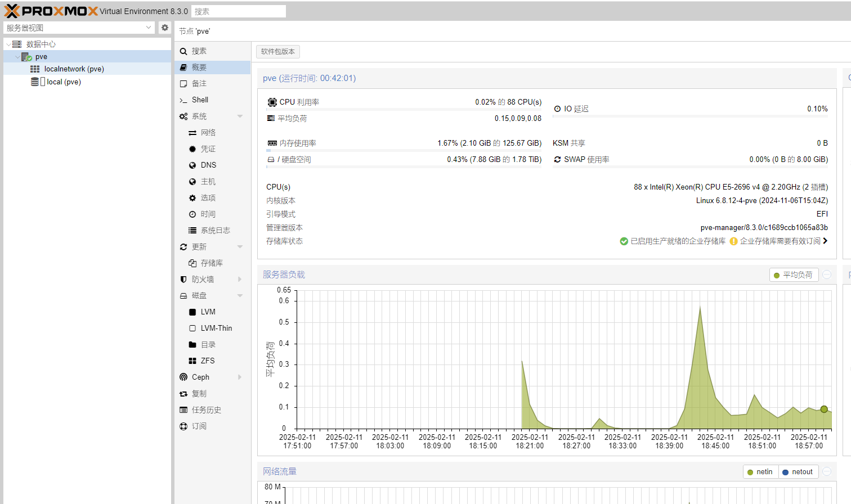The image size is (851, 504).
Task: Open the 任务历史 menu item
Action: click(212, 410)
